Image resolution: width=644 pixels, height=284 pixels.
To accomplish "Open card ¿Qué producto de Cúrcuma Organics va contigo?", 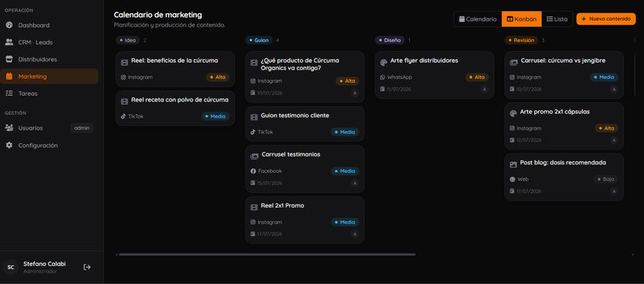I will [305, 76].
